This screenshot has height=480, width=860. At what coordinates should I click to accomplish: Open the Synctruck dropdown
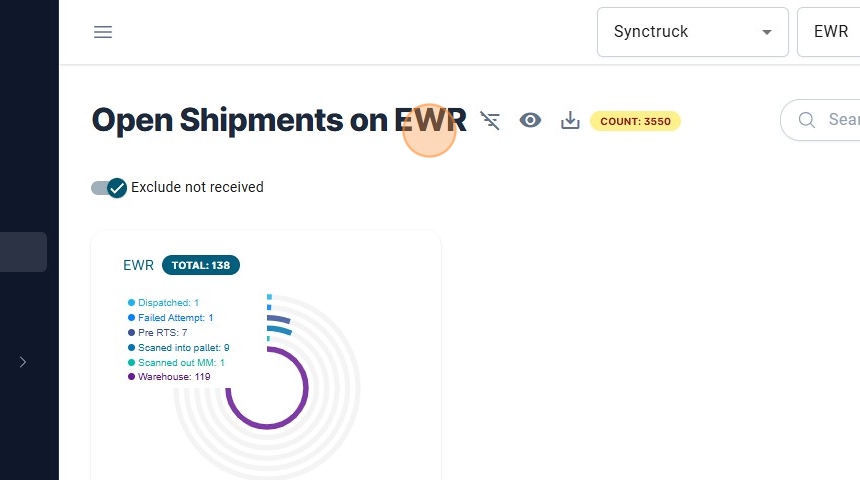pyautogui.click(x=692, y=32)
